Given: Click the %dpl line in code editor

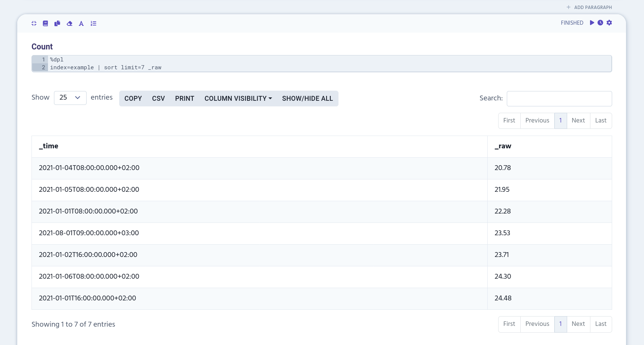Looking at the screenshot, I should click(330, 60).
